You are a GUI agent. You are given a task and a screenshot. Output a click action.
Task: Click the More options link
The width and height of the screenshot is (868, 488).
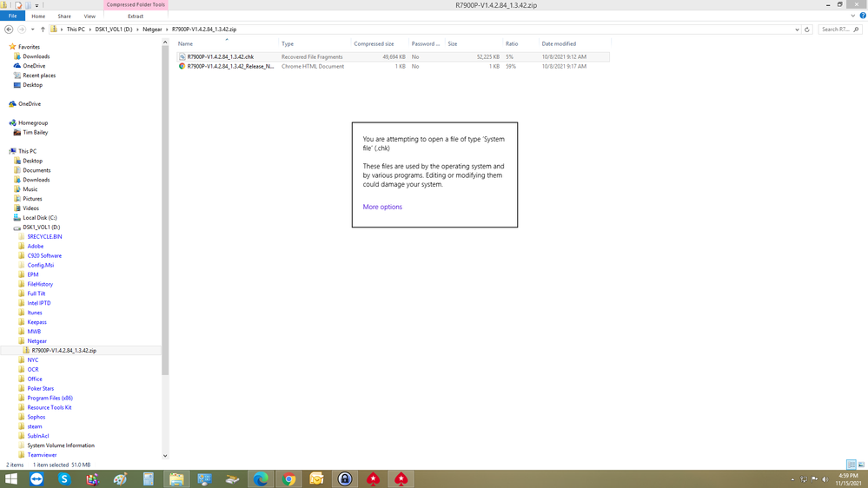tap(382, 207)
